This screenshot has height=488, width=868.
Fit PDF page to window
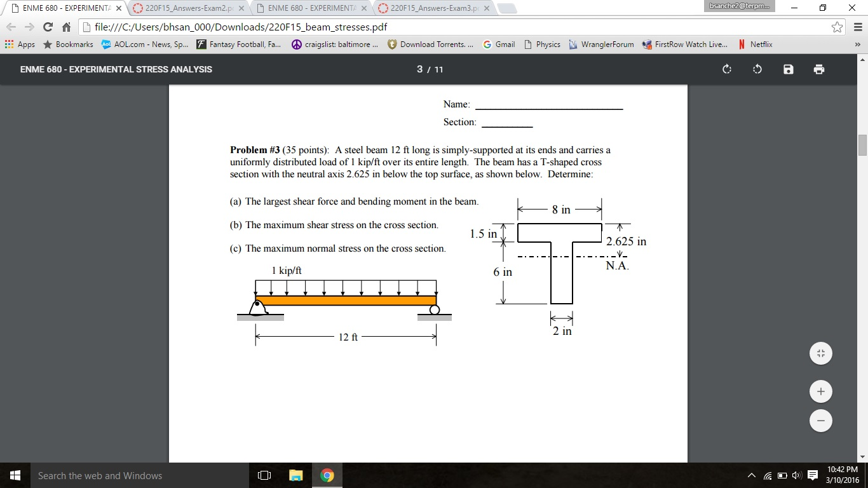[x=820, y=353]
